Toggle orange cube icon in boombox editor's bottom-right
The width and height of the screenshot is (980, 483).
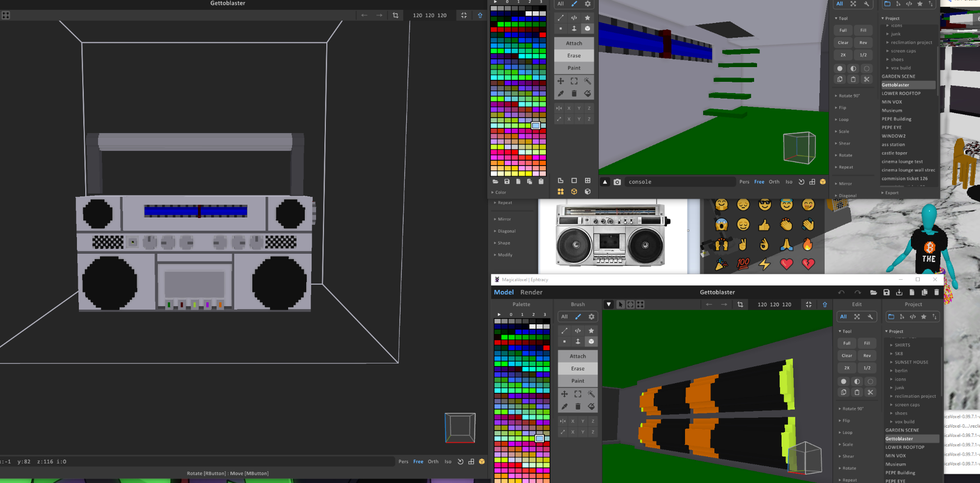(x=482, y=461)
